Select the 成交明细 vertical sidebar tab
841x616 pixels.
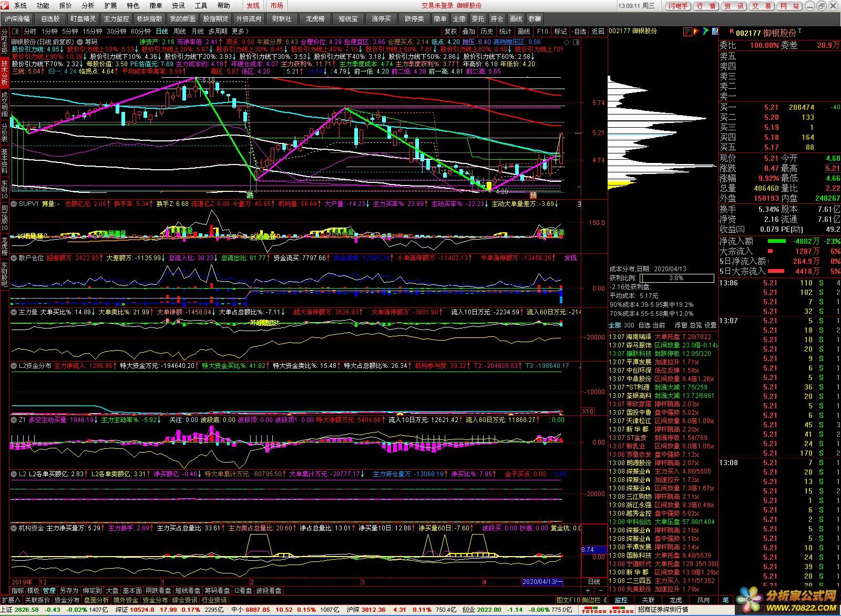click(4, 104)
